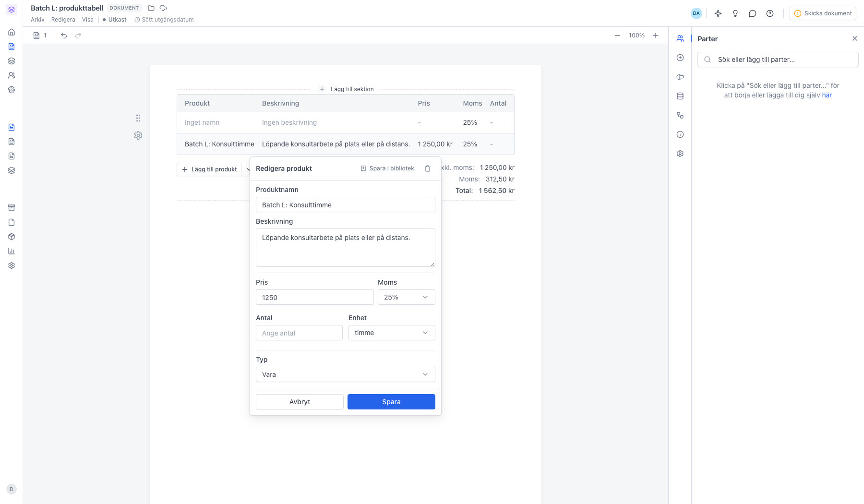The width and height of the screenshot is (864, 504).
Task: Click Sätt utgångsdatum
Action: pyautogui.click(x=164, y=20)
